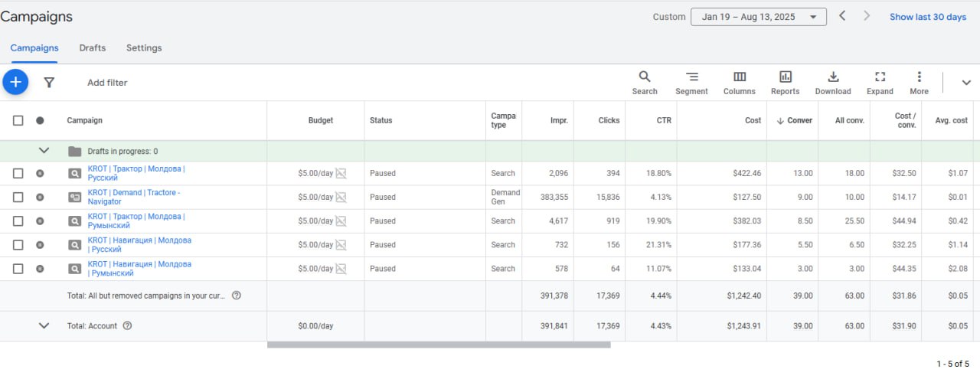Expand the Total: Account row
The image size is (980, 379).
click(44, 325)
